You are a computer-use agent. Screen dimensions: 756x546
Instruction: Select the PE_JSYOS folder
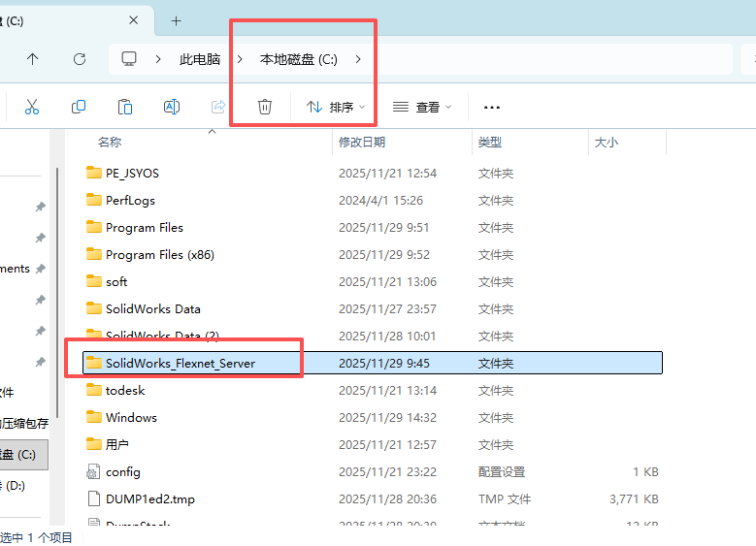point(373,173)
